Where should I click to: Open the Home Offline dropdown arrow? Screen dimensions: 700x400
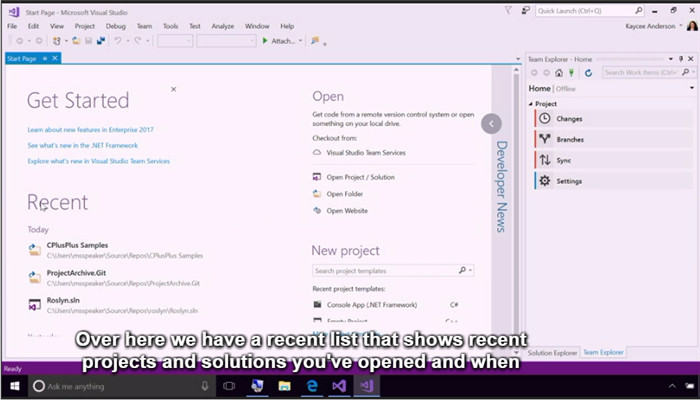tap(692, 88)
